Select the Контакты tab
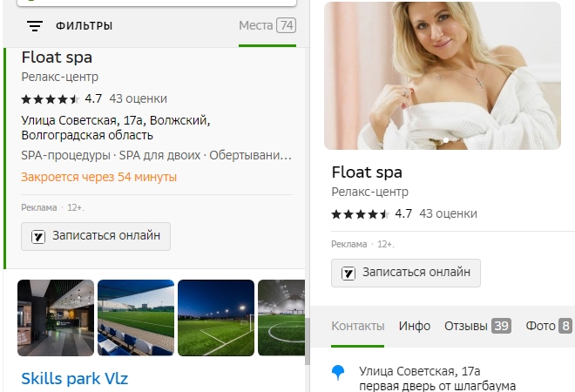Screen dimensions: 575x392 (x=357, y=326)
